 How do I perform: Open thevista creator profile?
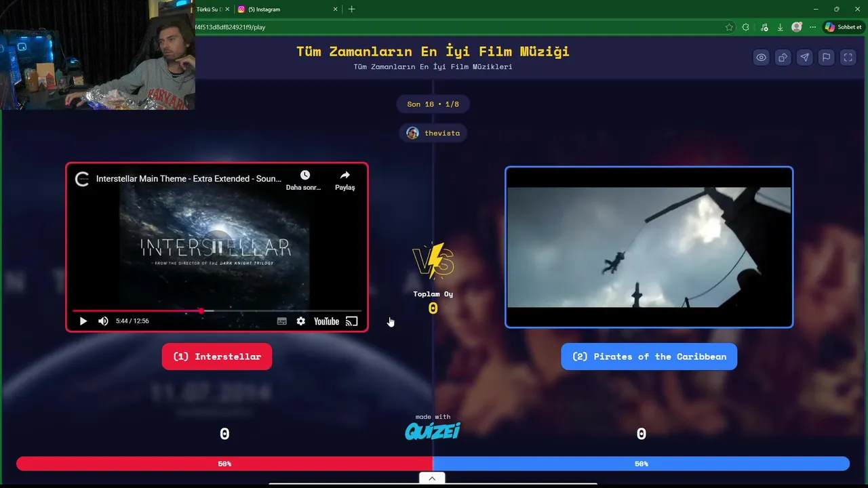pyautogui.click(x=433, y=133)
